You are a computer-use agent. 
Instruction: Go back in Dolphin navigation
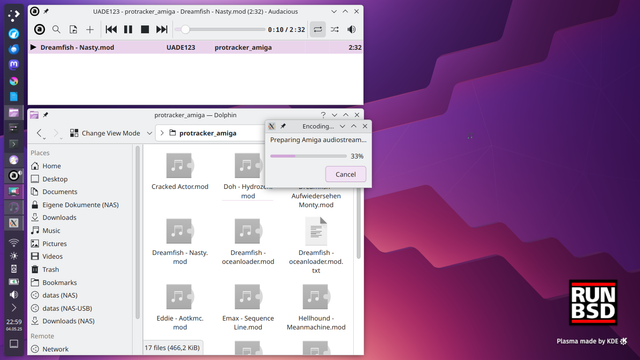tap(40, 133)
